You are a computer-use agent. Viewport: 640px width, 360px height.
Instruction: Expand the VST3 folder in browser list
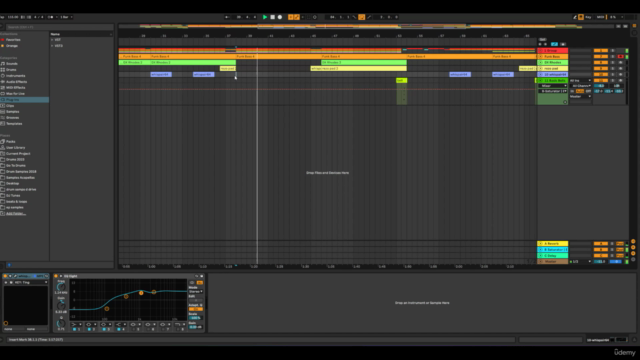click(52, 46)
